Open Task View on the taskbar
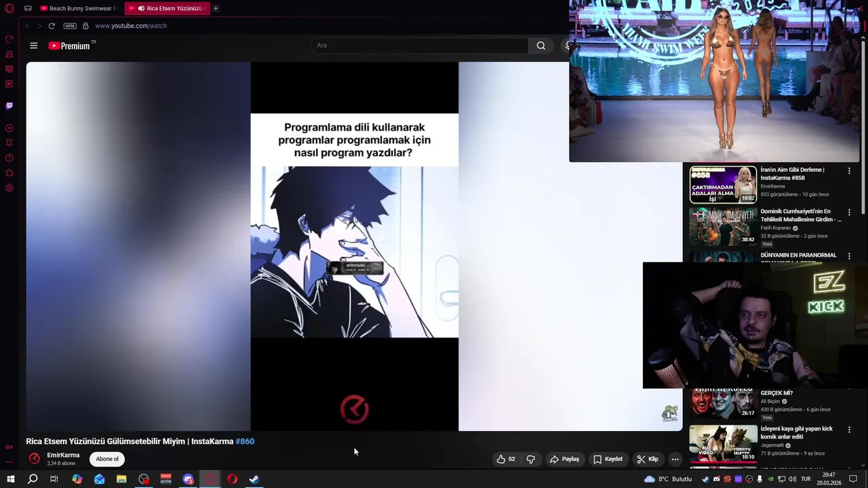The height and width of the screenshot is (488, 868). click(x=54, y=479)
